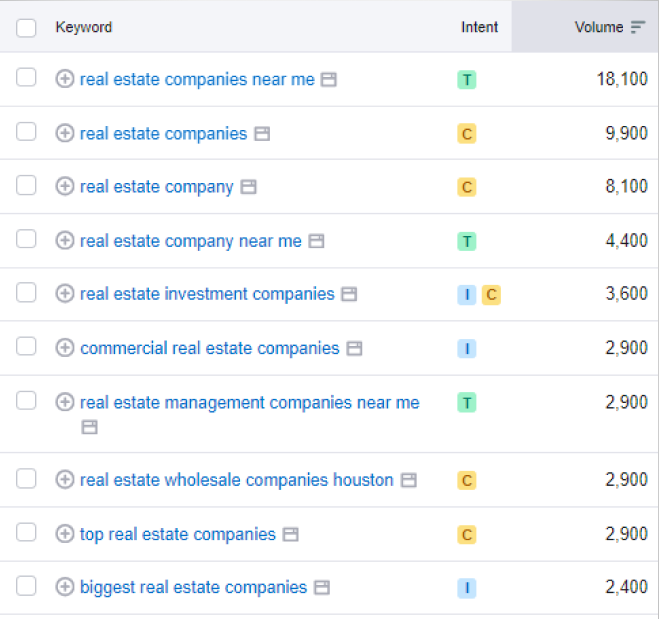Open SERP icon for 'real estate investment companies'
The image size is (659, 619).
(349, 294)
